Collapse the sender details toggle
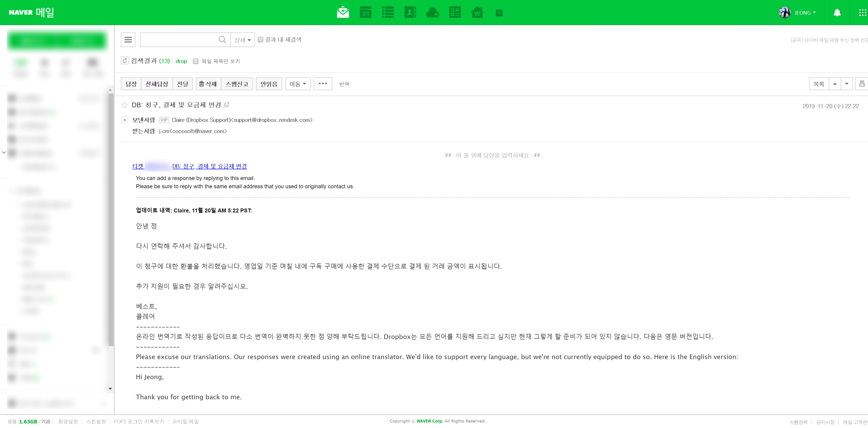868x428 pixels. 125,120
